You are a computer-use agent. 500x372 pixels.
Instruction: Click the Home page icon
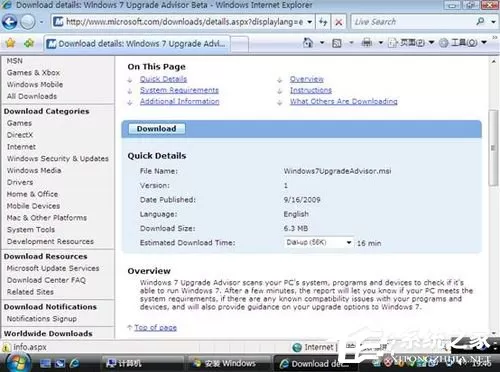click(x=308, y=43)
